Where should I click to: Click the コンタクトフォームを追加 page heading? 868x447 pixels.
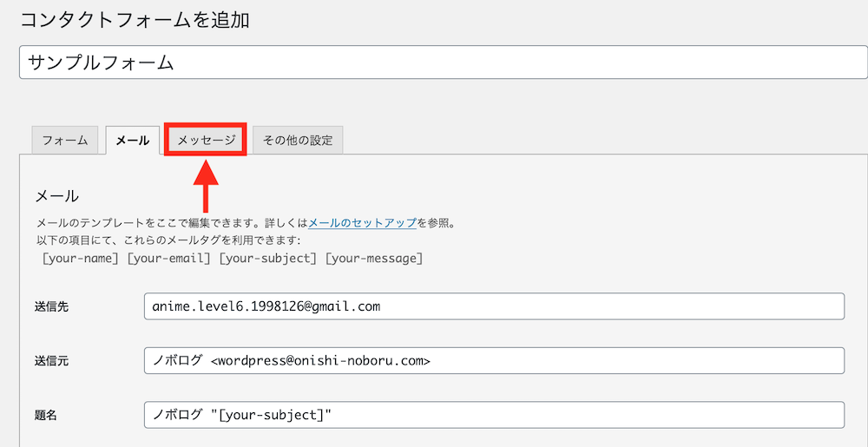tap(135, 21)
